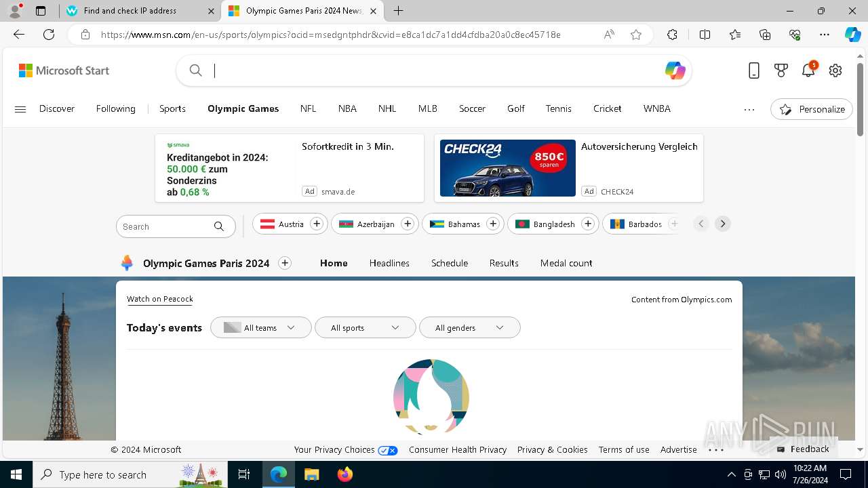Switch to Medal count tab
The height and width of the screenshot is (488, 868).
click(566, 263)
